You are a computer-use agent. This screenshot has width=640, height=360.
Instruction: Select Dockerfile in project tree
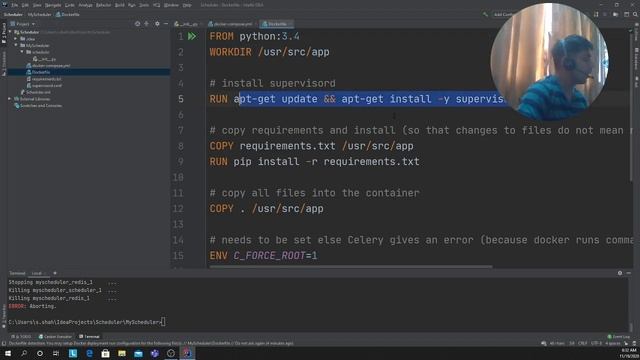(x=38, y=72)
